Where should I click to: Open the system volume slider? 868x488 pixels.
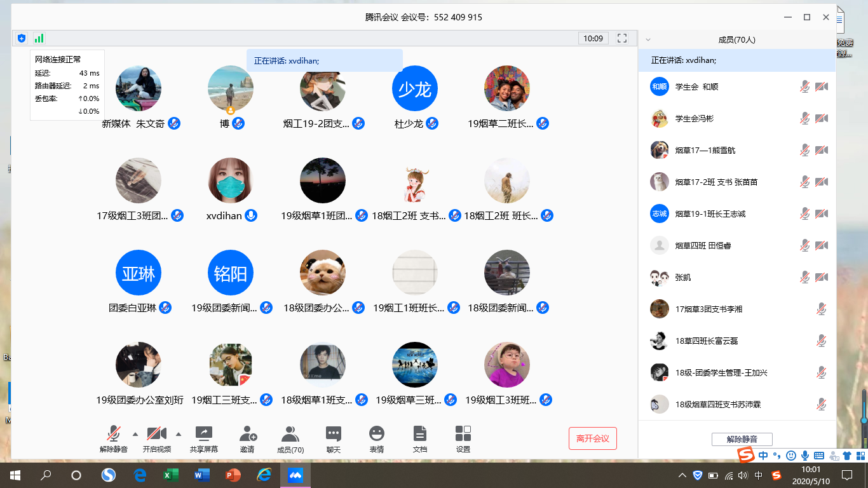click(743, 475)
